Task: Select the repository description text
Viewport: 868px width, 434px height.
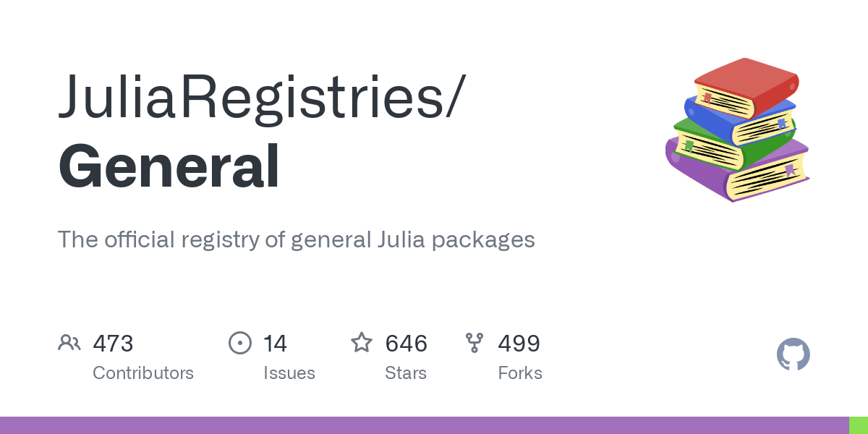Action: [x=296, y=239]
